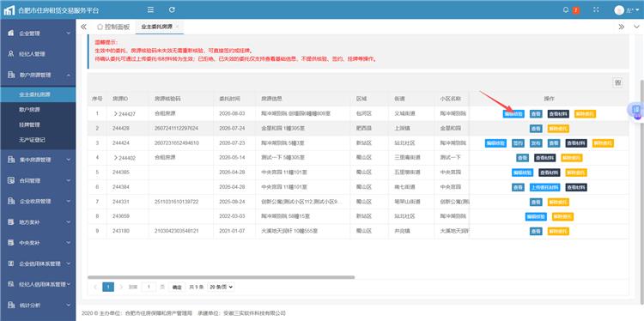Click 发布 in row 244424

point(536,143)
